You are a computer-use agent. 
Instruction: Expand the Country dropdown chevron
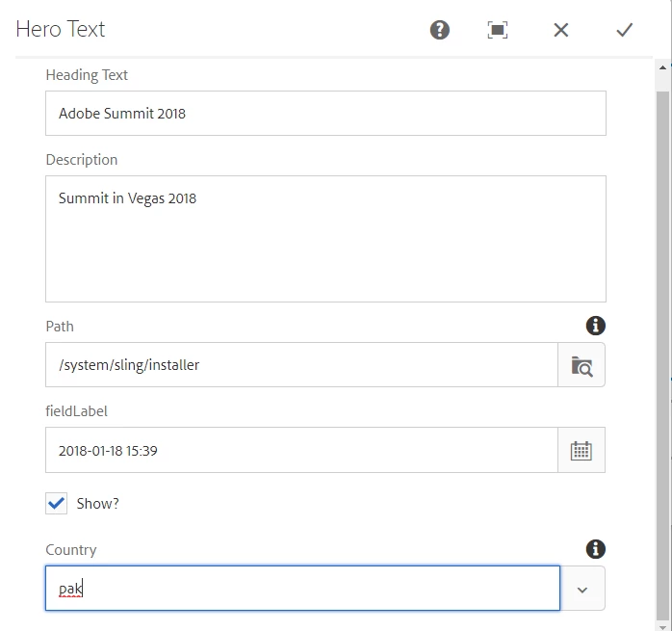point(582,589)
